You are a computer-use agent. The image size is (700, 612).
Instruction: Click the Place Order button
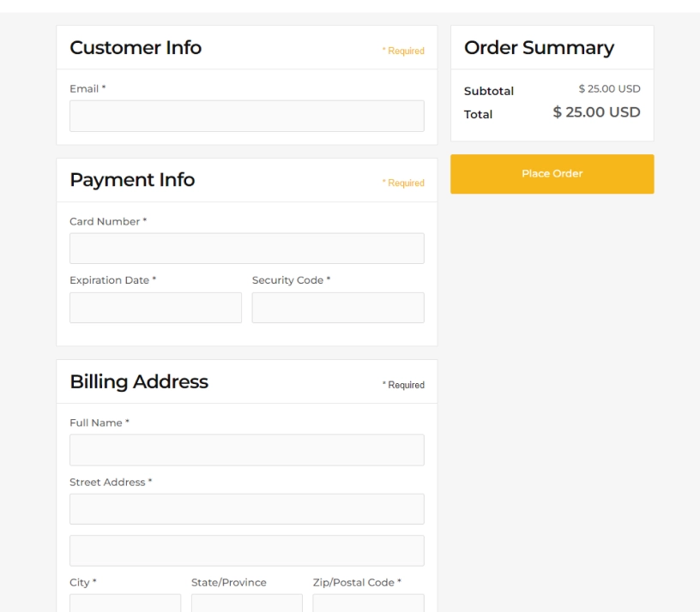(x=552, y=173)
